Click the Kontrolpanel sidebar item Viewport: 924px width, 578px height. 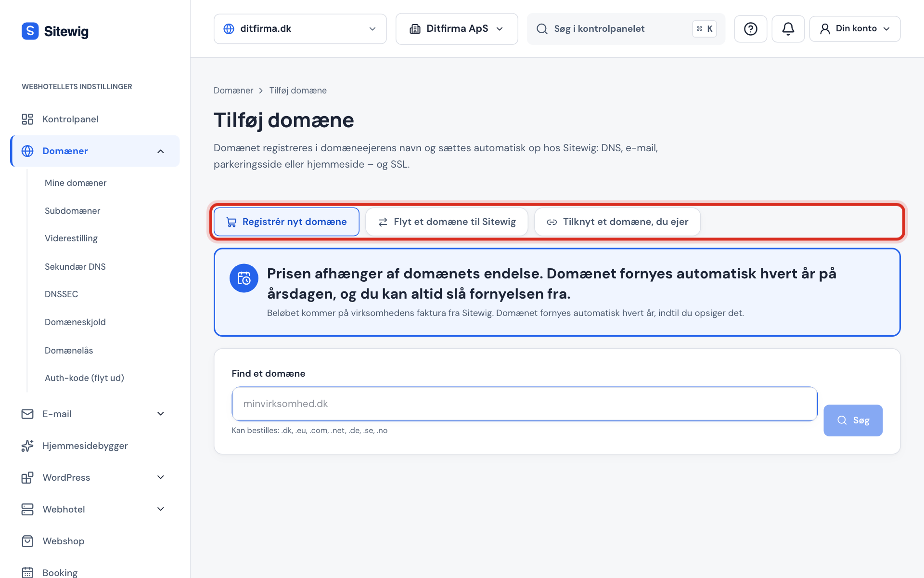95,119
